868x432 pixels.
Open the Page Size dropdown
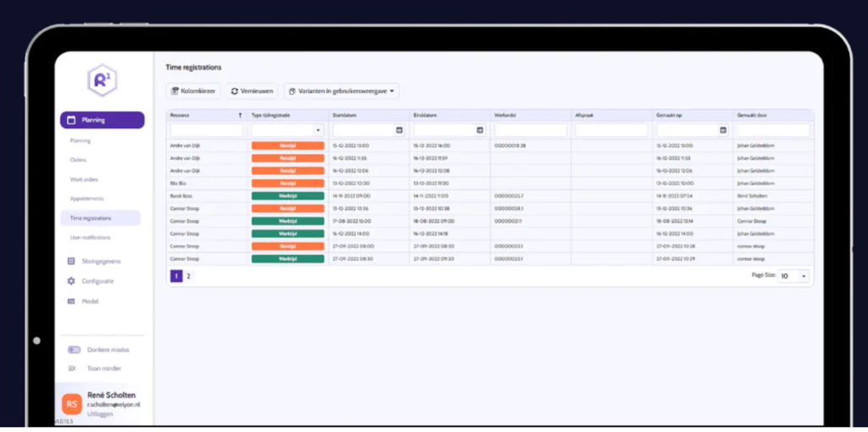(x=793, y=276)
